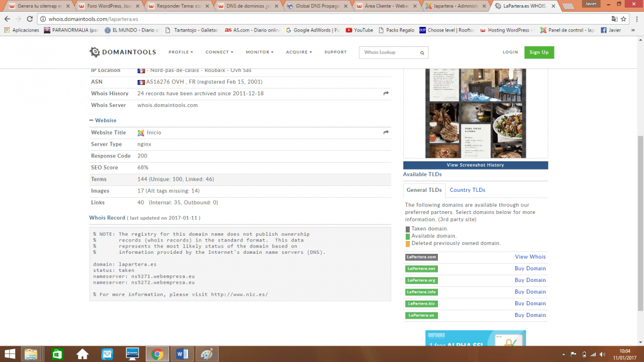Switch to the Foro WordPress browser tab
644x362 pixels.
coord(109,6)
